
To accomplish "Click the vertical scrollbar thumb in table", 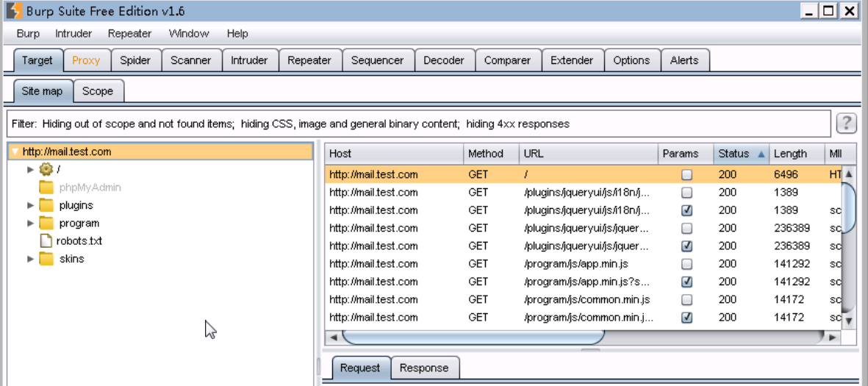I will [x=849, y=209].
